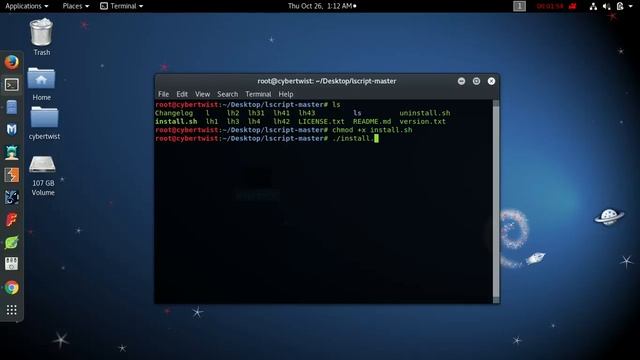
Task: Open the Places menu
Action: tap(76, 6)
